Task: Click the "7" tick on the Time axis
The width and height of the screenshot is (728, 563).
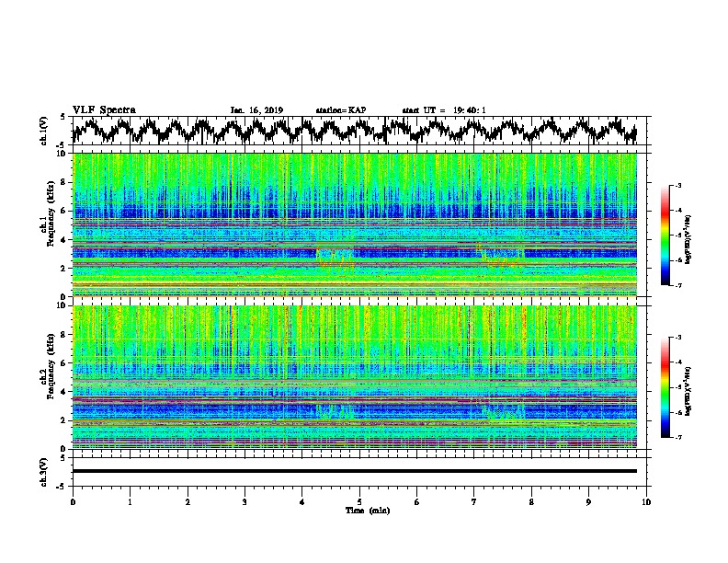Action: pyautogui.click(x=474, y=502)
